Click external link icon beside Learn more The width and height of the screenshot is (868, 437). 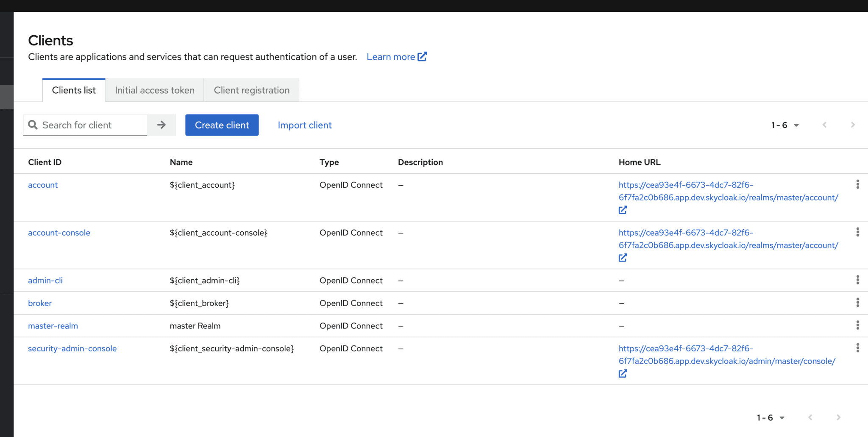pos(422,57)
